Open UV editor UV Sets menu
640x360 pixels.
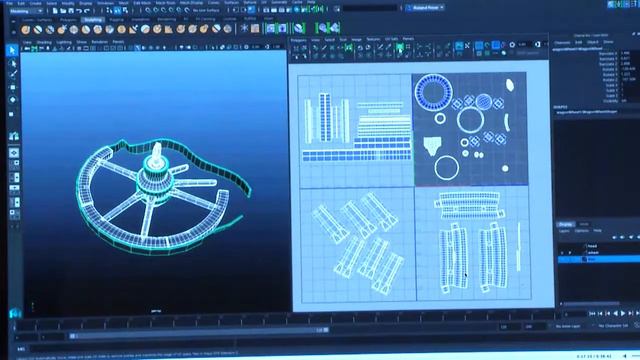click(391, 39)
